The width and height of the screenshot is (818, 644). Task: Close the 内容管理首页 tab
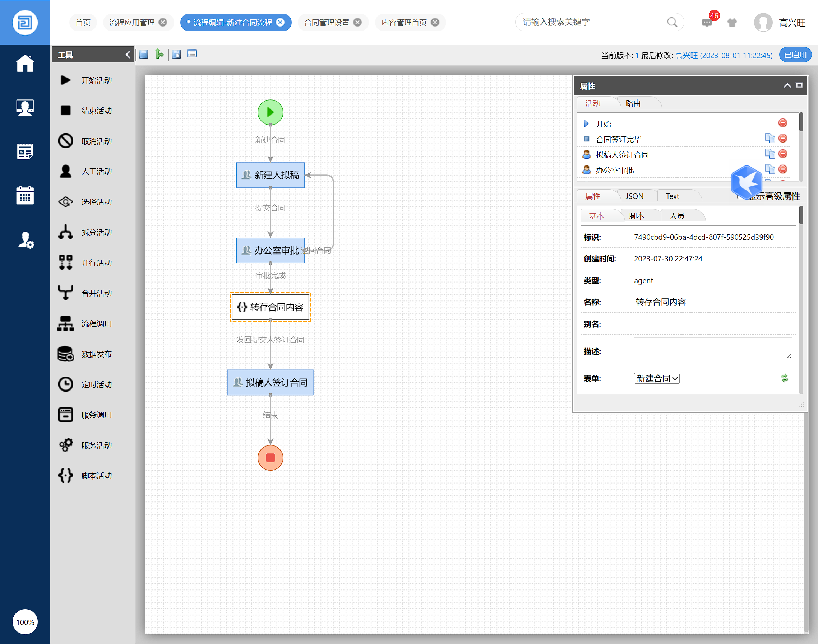coord(435,22)
